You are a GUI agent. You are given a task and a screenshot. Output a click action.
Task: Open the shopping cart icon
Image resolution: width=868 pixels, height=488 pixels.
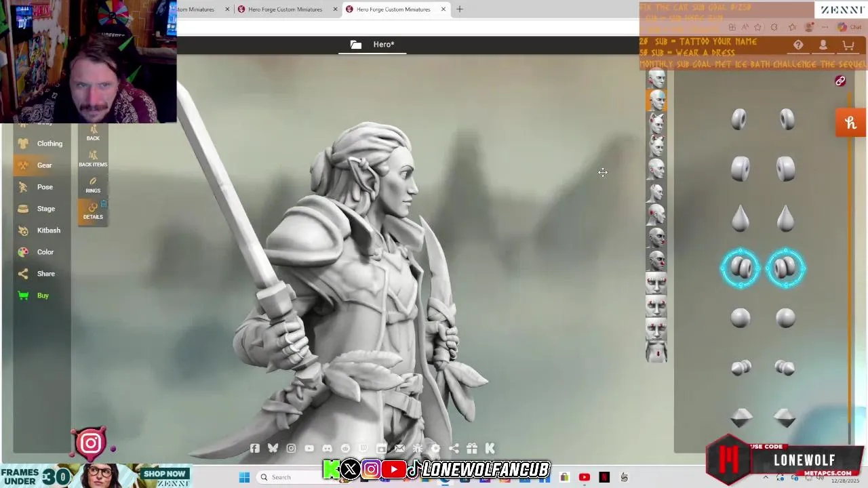848,45
